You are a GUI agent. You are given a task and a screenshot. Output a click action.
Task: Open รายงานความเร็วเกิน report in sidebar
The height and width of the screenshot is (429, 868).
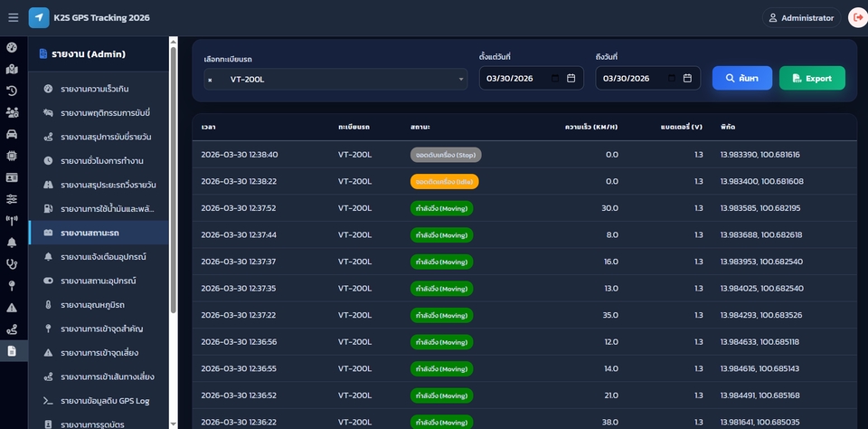[95, 89]
